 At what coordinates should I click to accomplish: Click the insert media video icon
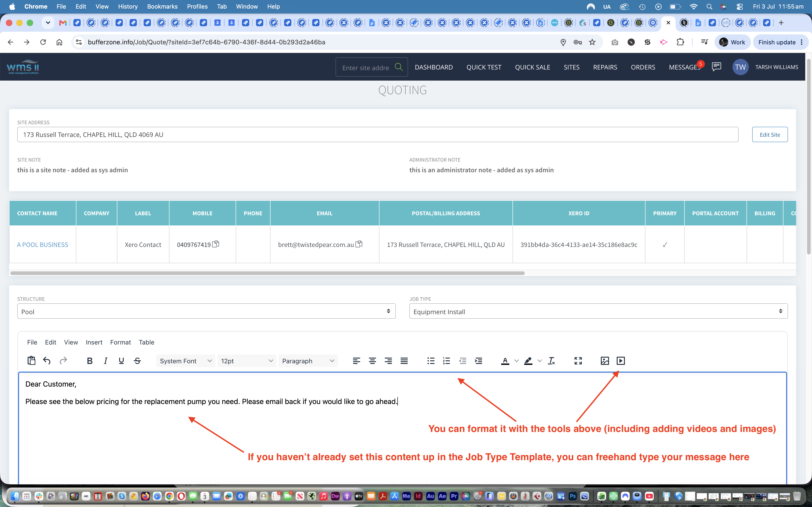coord(621,361)
